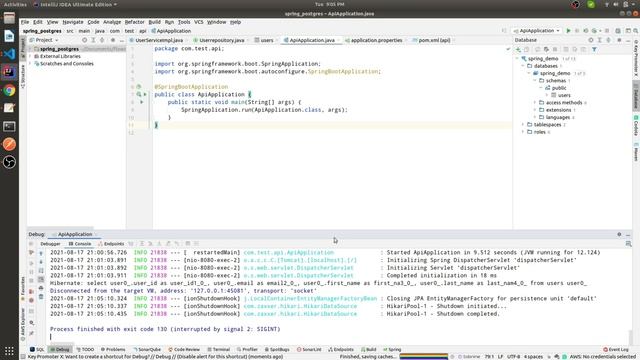Expand External Libraries node
This screenshot has height=360, width=640.
point(31,56)
